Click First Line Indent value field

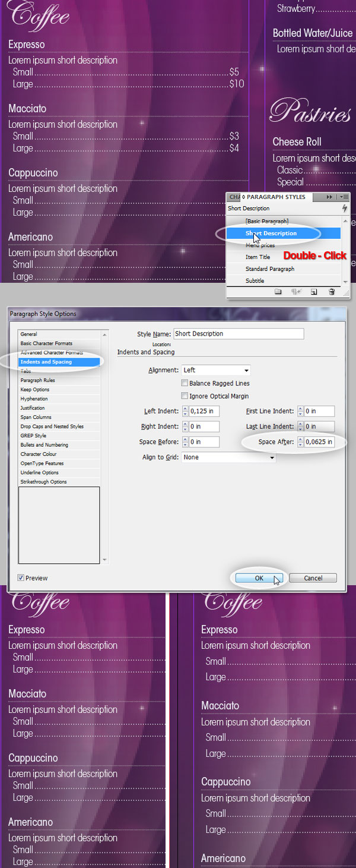point(319,411)
